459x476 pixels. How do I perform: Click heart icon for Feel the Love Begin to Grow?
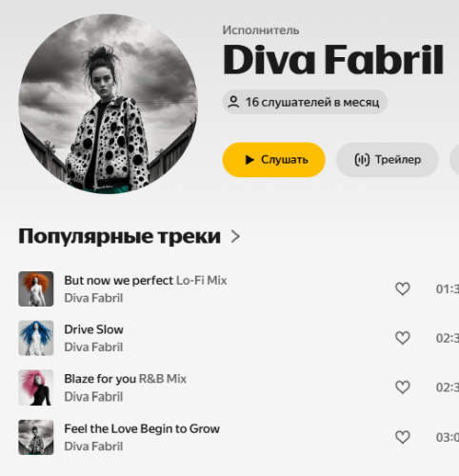coord(403,437)
